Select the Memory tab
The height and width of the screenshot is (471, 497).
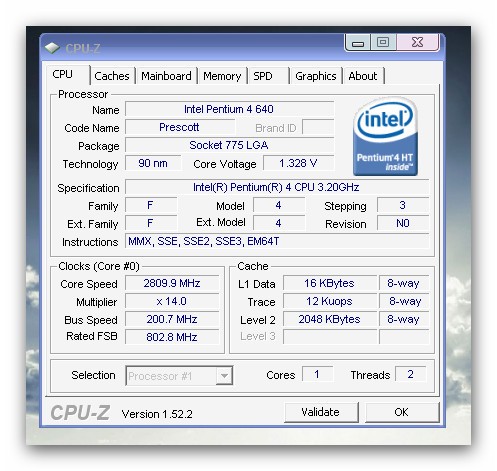(x=222, y=76)
